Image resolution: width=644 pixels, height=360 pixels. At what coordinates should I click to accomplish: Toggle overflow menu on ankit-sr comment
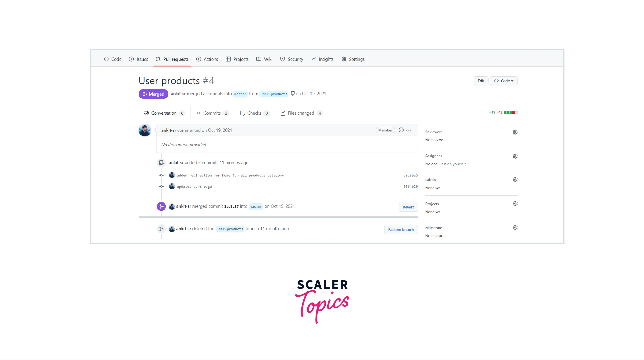coord(409,130)
